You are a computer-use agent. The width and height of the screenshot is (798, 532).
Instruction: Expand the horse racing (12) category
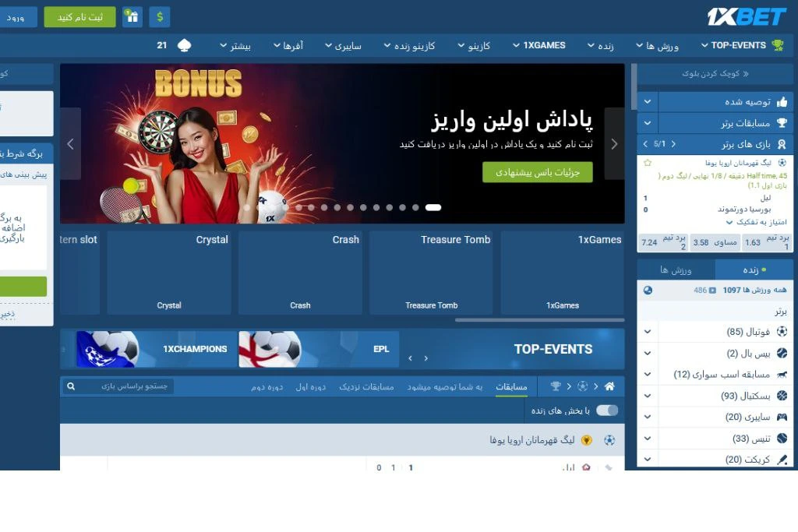(x=648, y=375)
